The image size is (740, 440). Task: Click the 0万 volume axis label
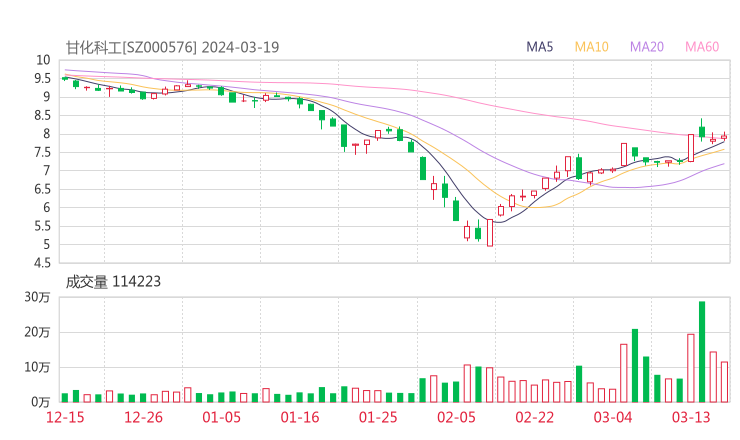tap(40, 402)
